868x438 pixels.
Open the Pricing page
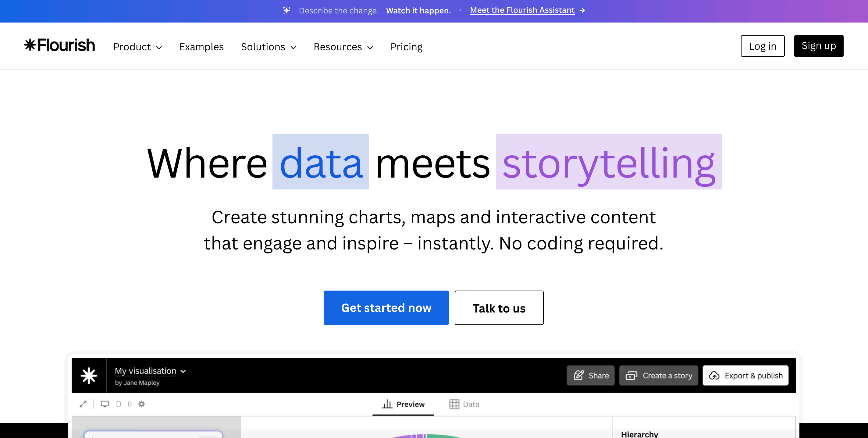pos(406,47)
